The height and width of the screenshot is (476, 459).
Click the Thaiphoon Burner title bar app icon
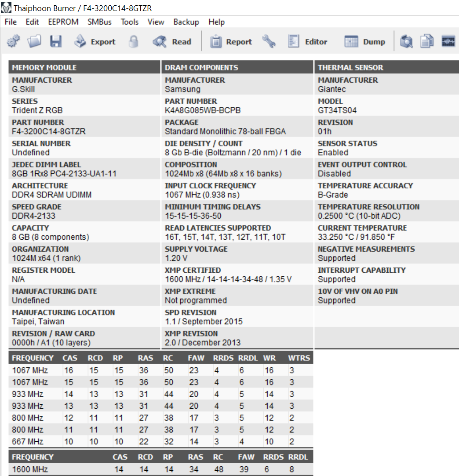6,7
